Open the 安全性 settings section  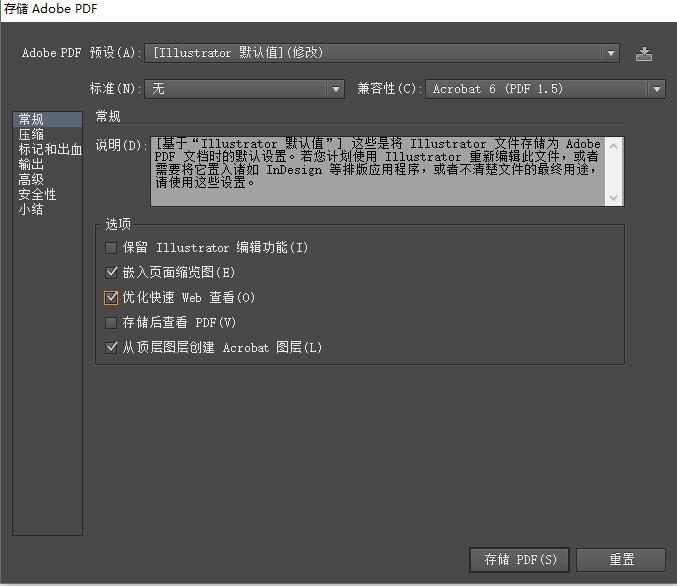pos(37,194)
